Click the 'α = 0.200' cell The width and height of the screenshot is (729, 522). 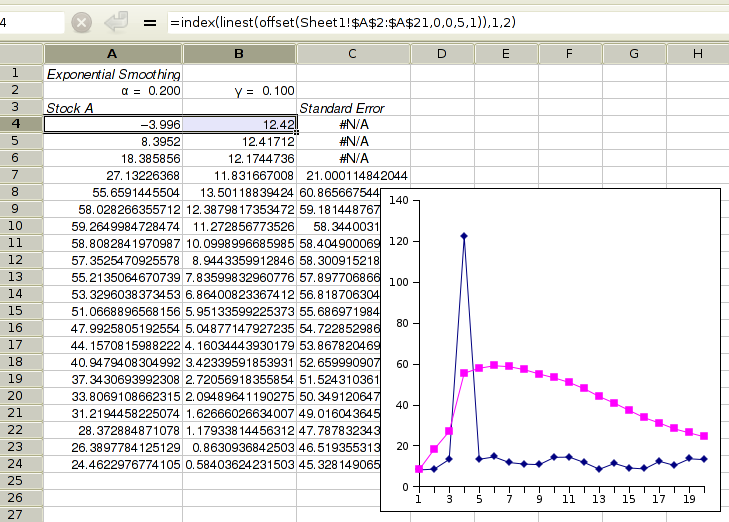click(x=113, y=91)
